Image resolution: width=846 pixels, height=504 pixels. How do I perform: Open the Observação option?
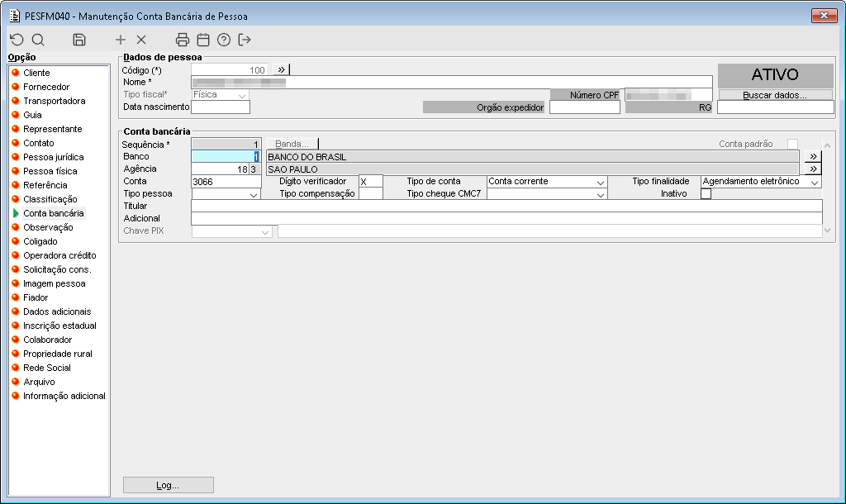(x=48, y=227)
